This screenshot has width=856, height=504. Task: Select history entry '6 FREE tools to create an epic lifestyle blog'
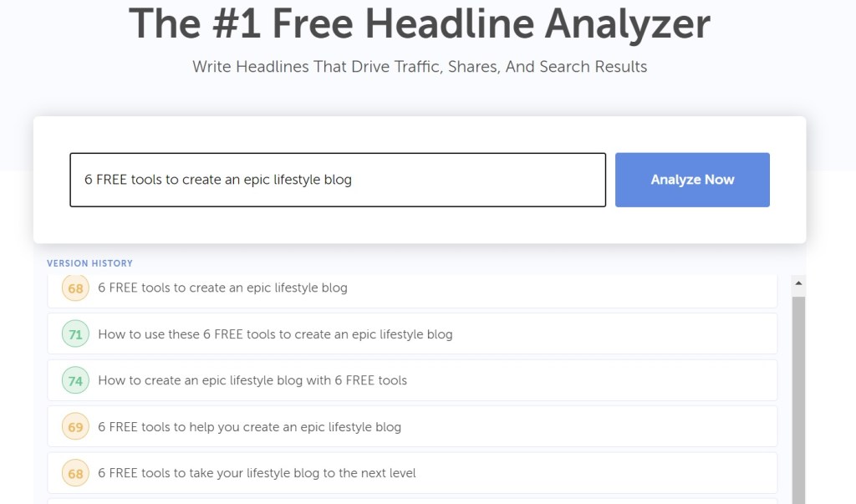(222, 288)
